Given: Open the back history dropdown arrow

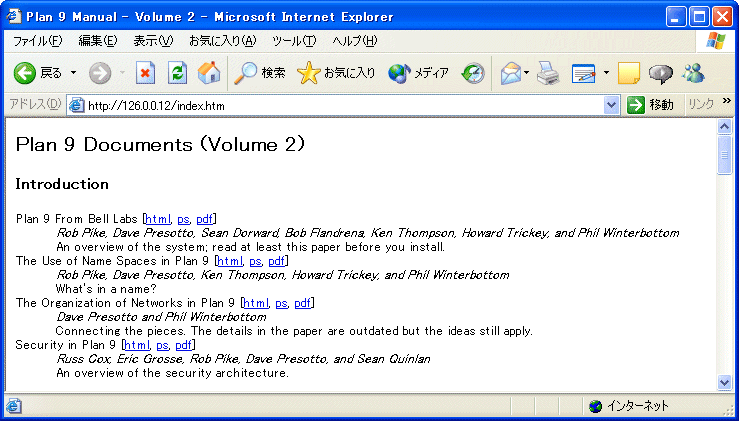Looking at the screenshot, I should [73, 73].
